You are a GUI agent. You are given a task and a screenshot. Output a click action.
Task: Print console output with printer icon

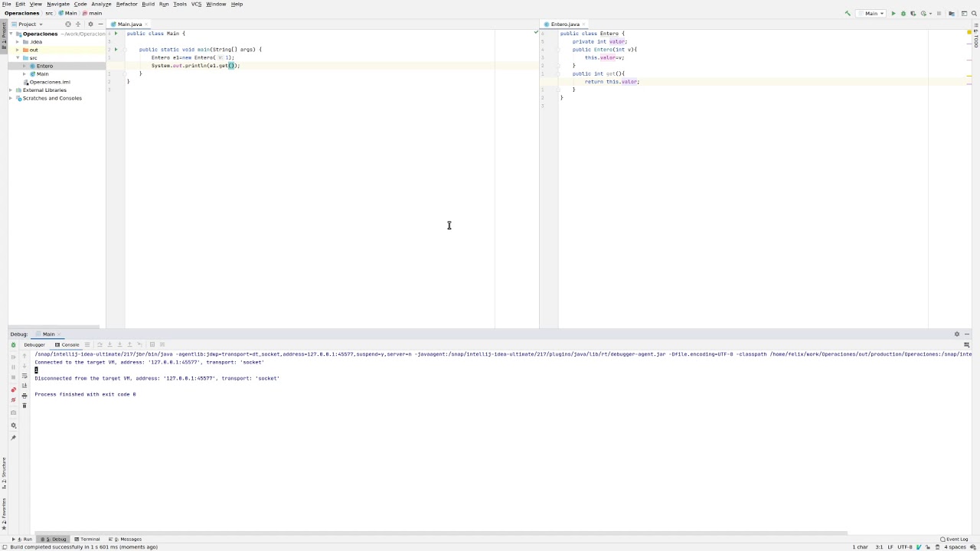(x=24, y=396)
